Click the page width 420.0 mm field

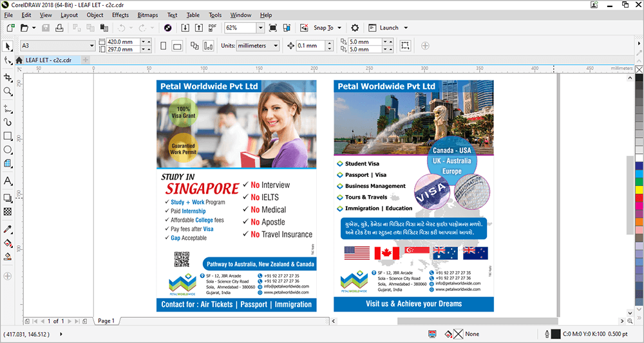click(124, 42)
